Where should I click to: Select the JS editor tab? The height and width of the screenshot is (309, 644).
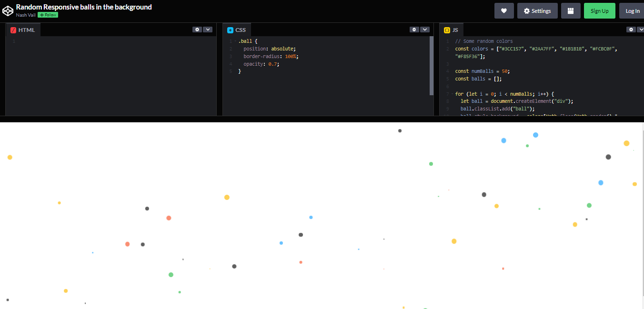tap(451, 30)
